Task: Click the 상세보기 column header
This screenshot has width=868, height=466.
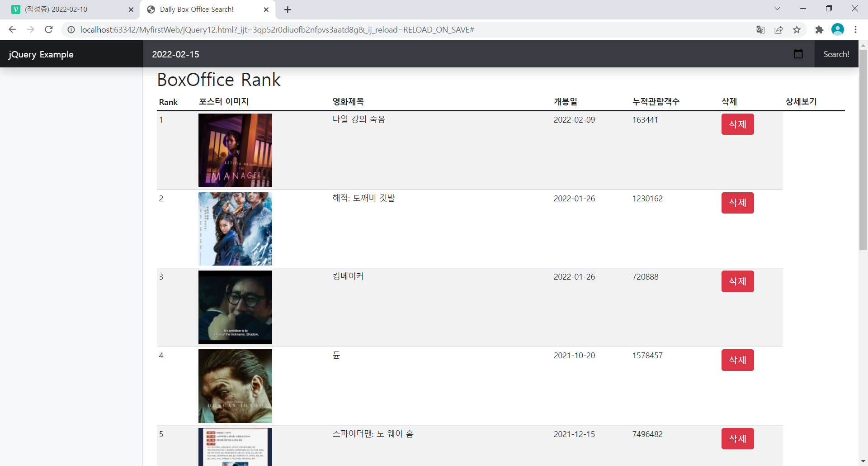Action: click(801, 102)
